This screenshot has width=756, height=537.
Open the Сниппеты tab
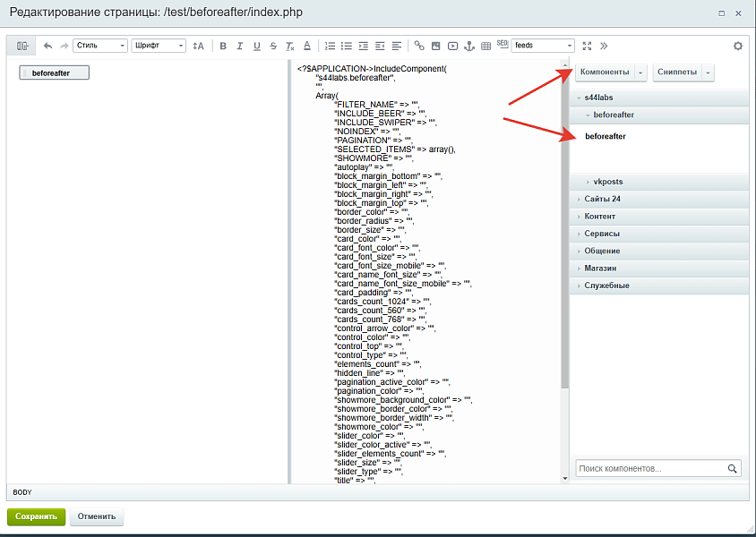pyautogui.click(x=676, y=72)
